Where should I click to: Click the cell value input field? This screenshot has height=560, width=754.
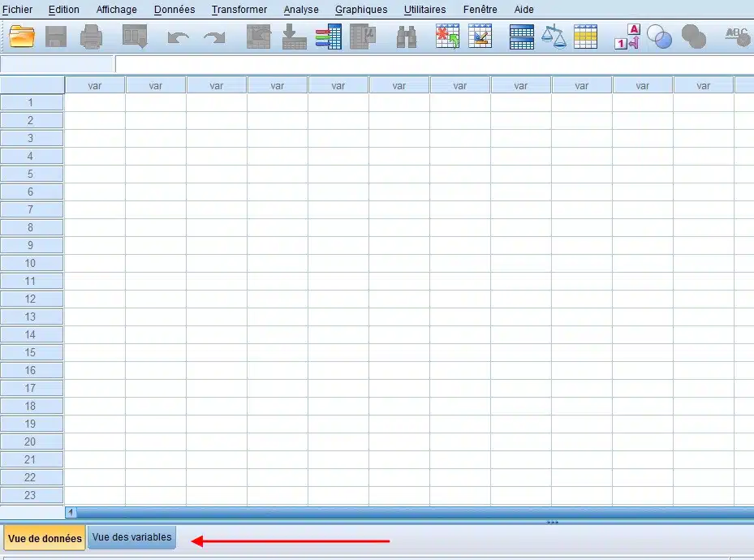[x=430, y=64]
